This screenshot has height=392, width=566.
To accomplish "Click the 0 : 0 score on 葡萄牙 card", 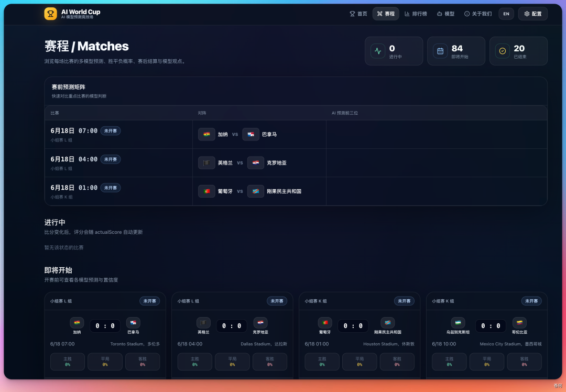I will (x=353, y=326).
